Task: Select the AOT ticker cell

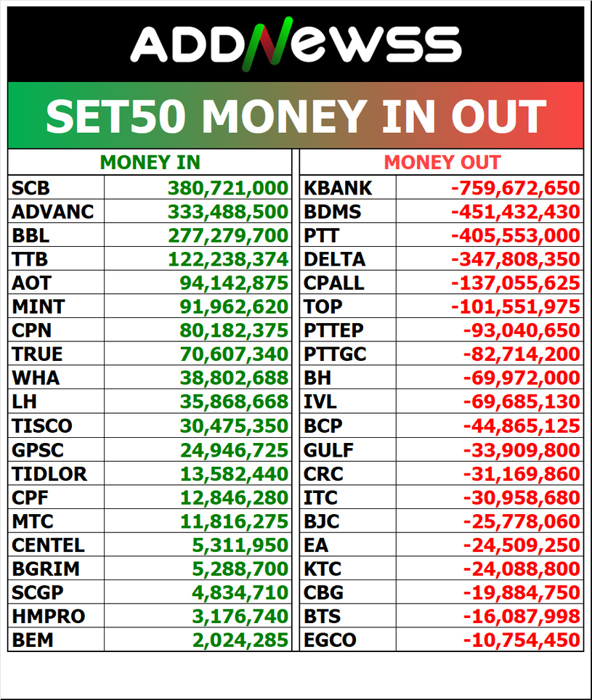Action: point(32,283)
